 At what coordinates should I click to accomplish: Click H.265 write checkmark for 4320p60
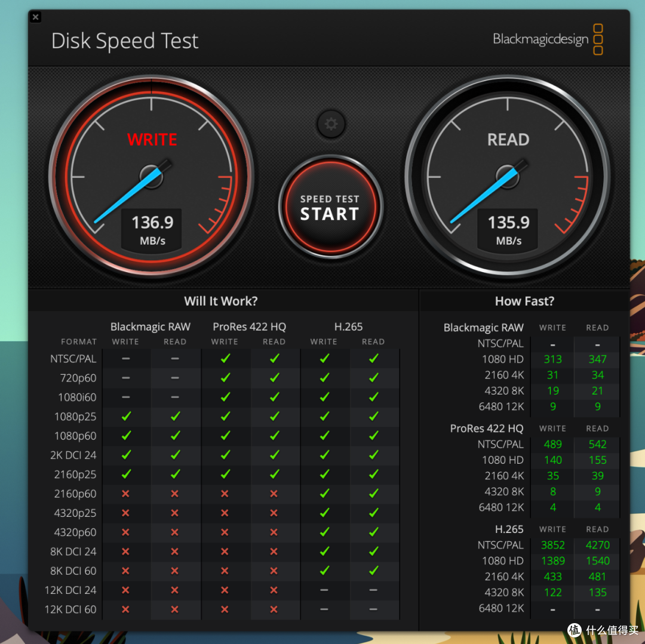(324, 532)
